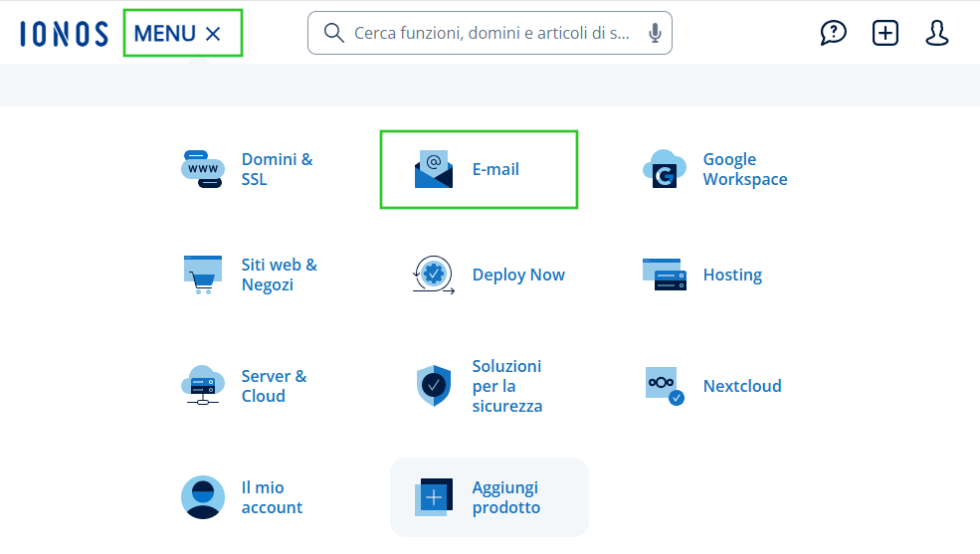Image resolution: width=980 pixels, height=554 pixels.
Task: Click the E-mail envelope icon
Action: point(434,169)
